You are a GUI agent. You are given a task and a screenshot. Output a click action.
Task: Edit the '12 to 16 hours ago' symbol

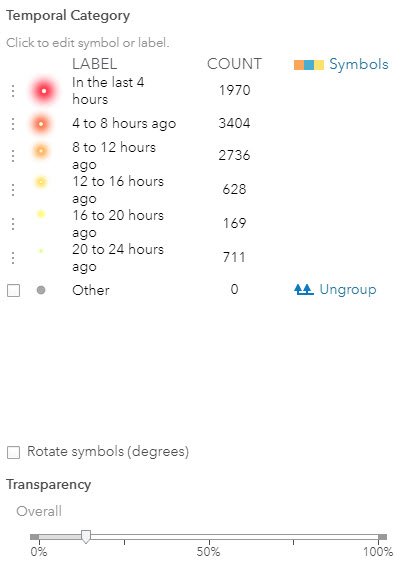point(41,181)
